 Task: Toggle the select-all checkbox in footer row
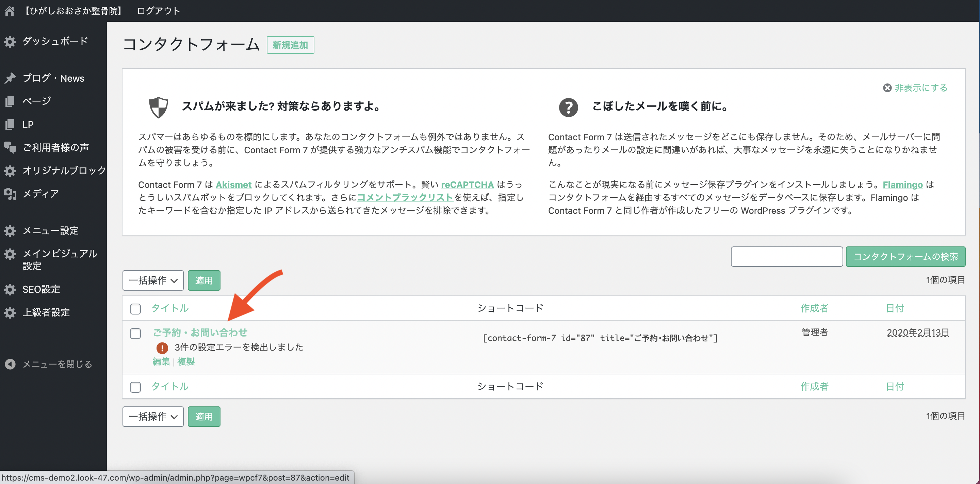click(135, 387)
